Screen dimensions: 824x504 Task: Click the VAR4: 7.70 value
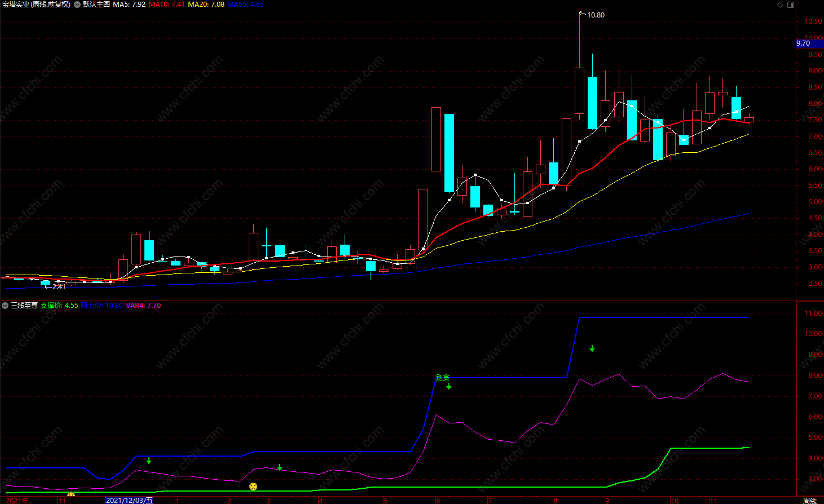coord(143,306)
